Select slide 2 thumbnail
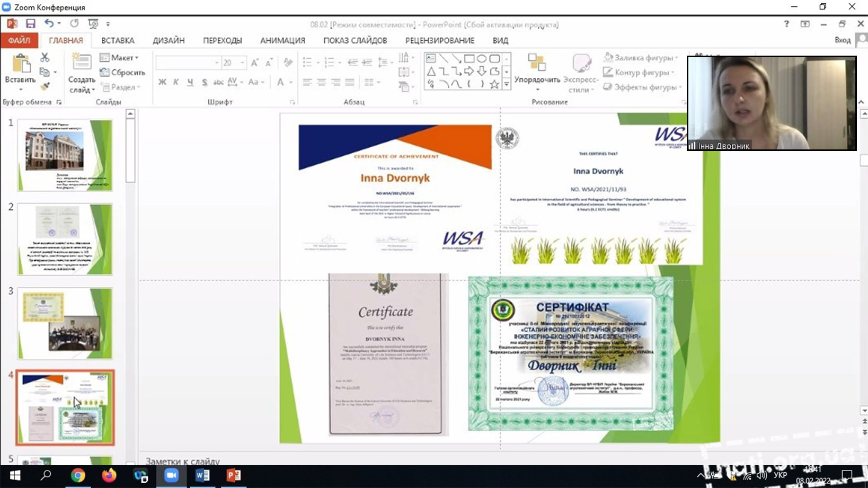Image resolution: width=868 pixels, height=488 pixels. tap(65, 239)
